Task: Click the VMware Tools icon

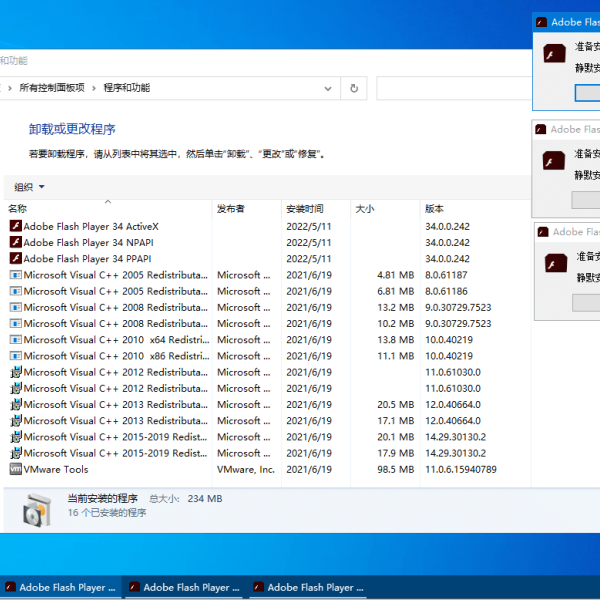Action: [x=15, y=469]
